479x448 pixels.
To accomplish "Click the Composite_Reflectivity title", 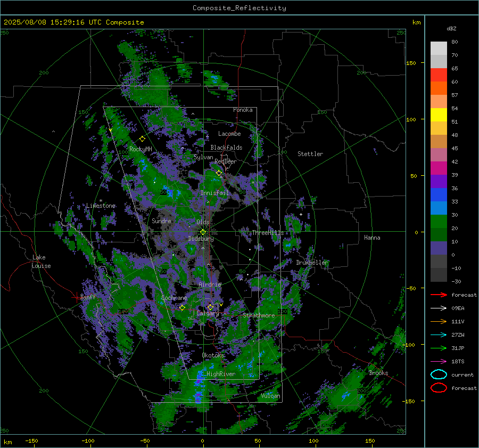I will coord(240,8).
